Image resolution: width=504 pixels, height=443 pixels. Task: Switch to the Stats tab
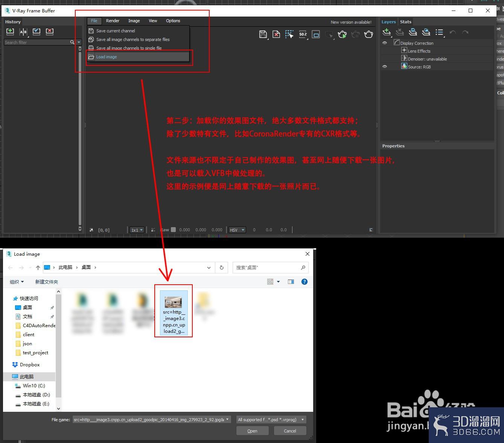[406, 22]
